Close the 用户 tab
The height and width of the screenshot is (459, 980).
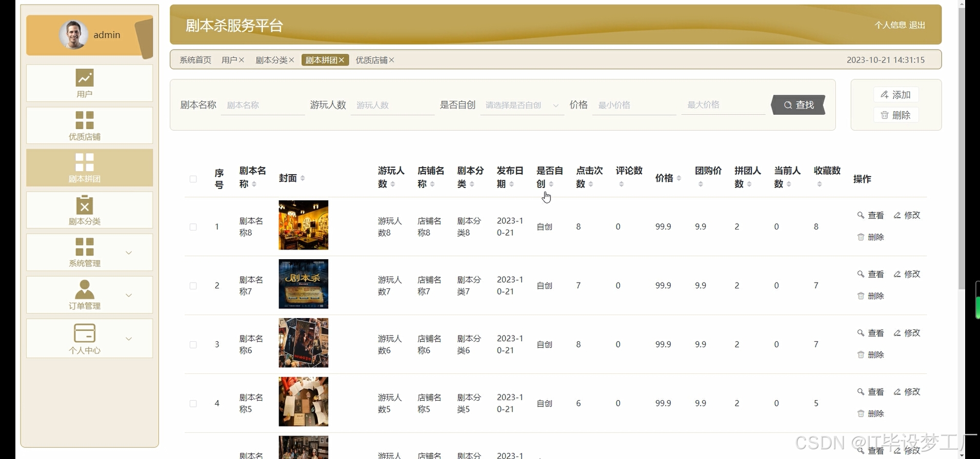tap(242, 60)
